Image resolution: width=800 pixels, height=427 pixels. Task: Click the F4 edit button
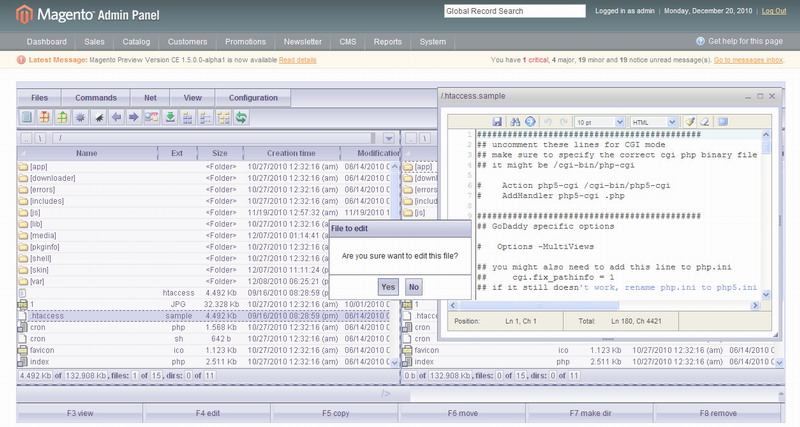click(208, 413)
